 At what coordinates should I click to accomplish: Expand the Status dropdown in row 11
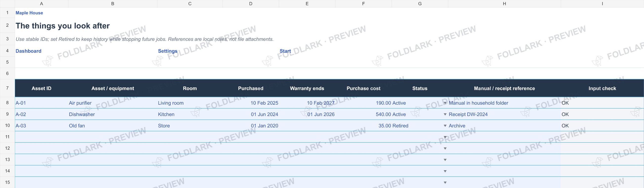[x=445, y=137]
